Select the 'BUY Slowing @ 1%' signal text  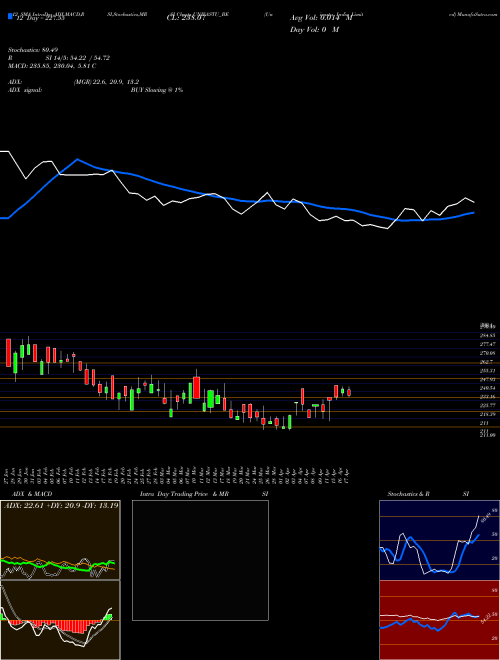coord(157,90)
